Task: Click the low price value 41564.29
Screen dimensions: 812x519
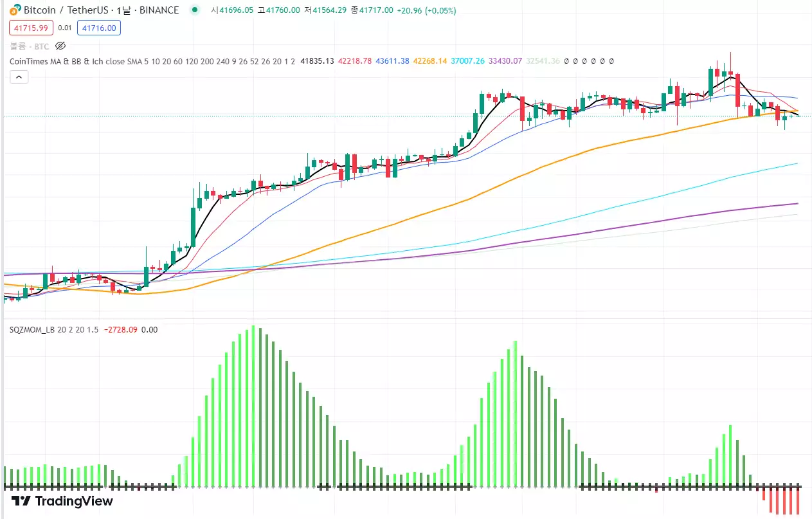Action: tap(329, 10)
